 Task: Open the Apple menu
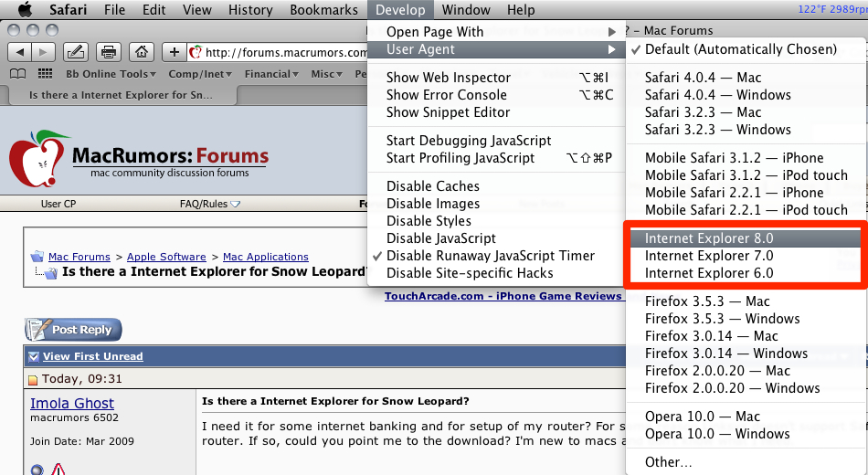point(25,9)
